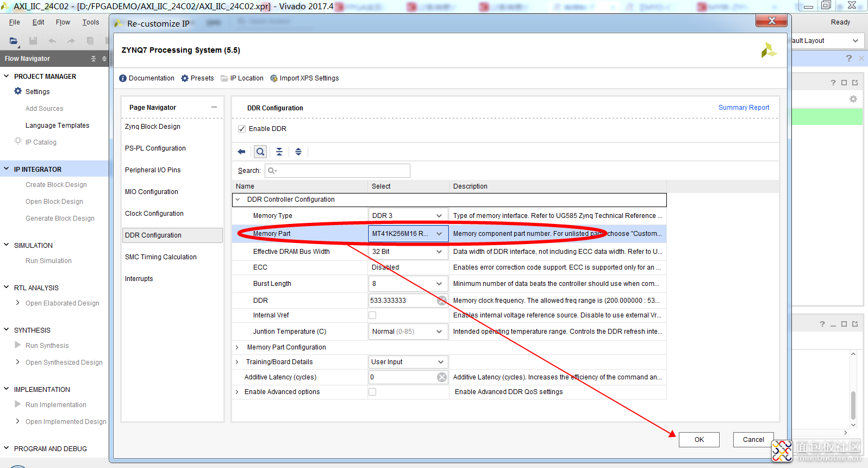Open the Tools menu

coord(91,22)
